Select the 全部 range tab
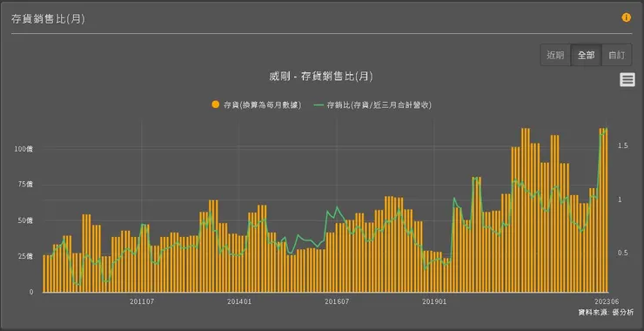The image size is (644, 331). pos(586,55)
